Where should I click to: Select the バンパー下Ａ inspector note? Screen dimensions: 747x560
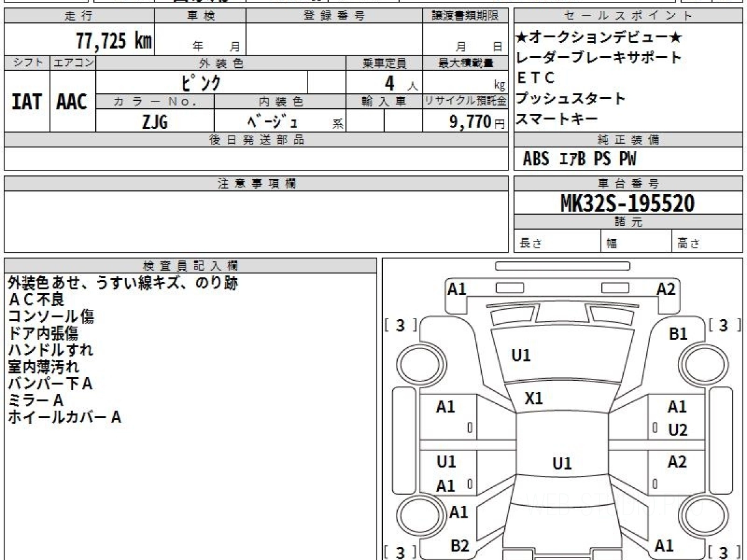pos(50,384)
